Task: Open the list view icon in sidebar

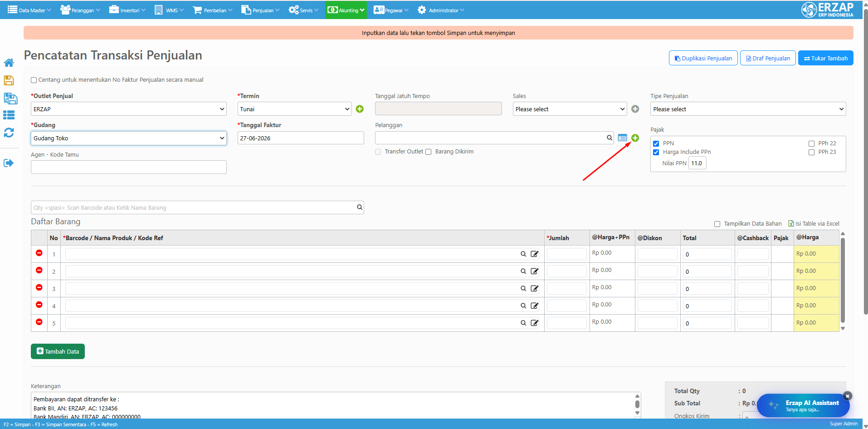Action: [9, 115]
